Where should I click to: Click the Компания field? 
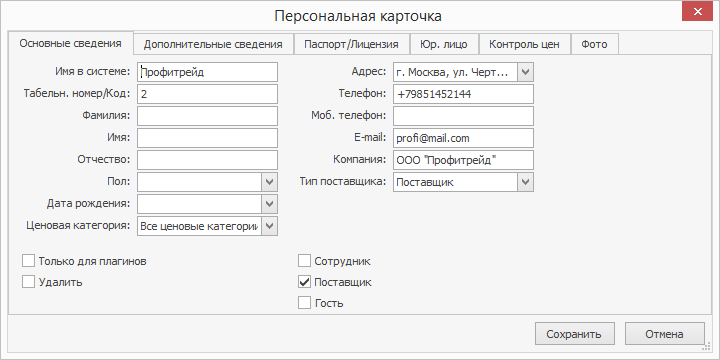(463, 160)
